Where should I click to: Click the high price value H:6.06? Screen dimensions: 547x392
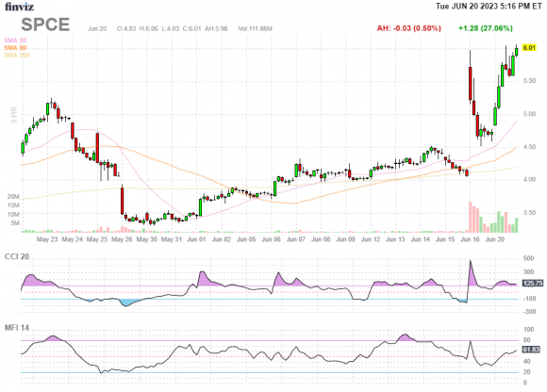point(149,28)
